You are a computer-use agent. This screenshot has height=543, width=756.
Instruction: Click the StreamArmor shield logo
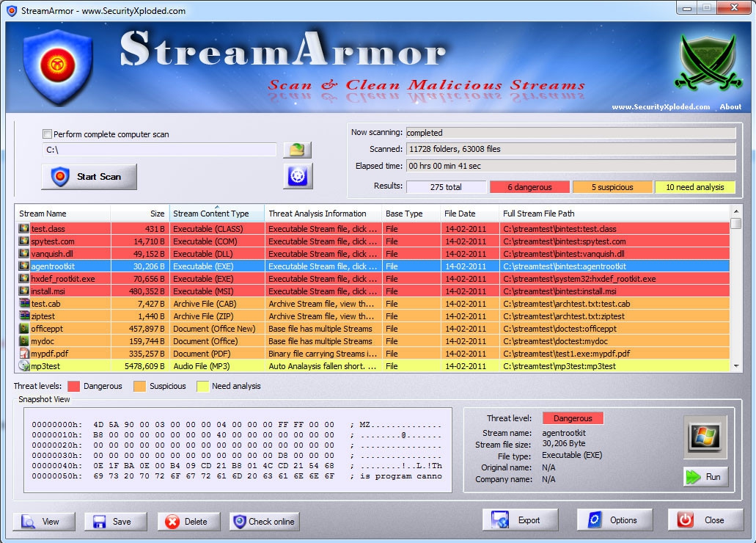tap(58, 67)
